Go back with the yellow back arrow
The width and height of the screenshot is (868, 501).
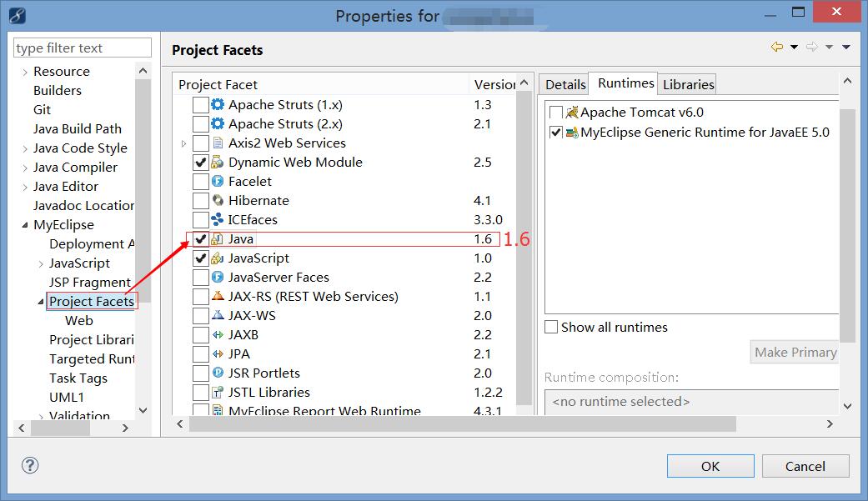click(x=777, y=47)
